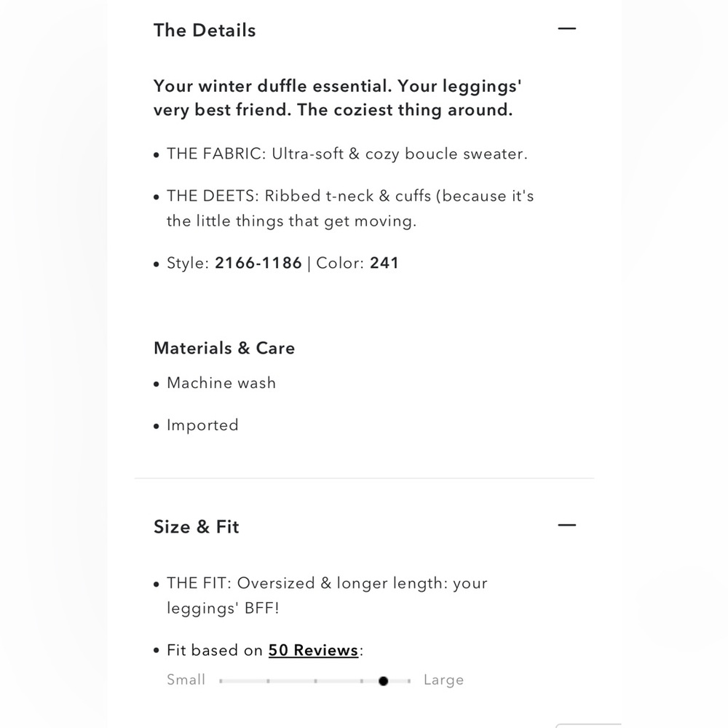The height and width of the screenshot is (728, 728).
Task: Click the Size & Fit heading
Action: pos(197,527)
